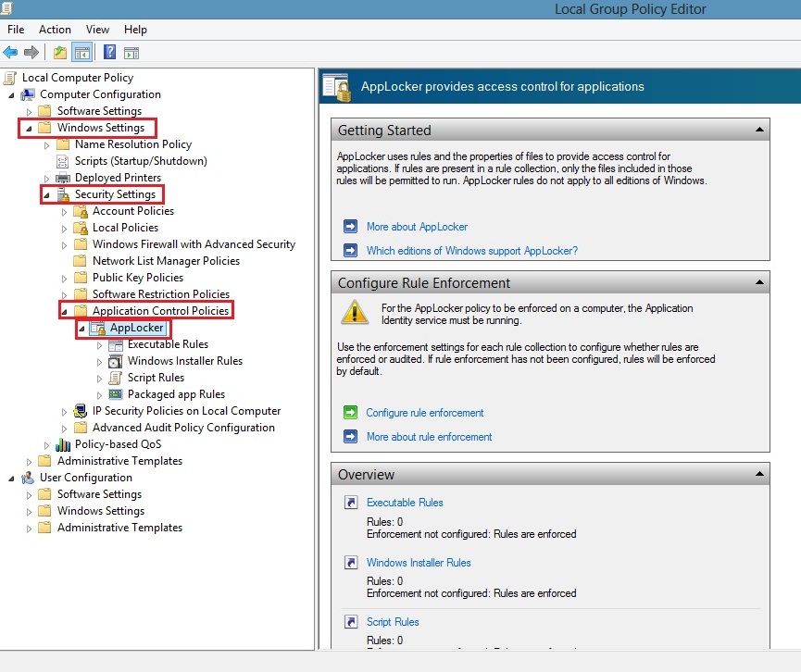Image resolution: width=801 pixels, height=672 pixels.
Task: Expand the Advanced Audit Policy Configuration node
Action: coord(65,429)
